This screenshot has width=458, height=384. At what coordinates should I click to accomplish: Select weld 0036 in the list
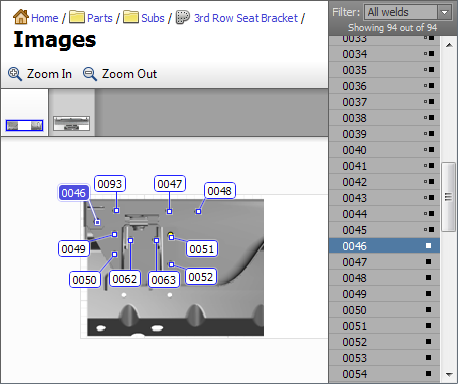pyautogui.click(x=384, y=86)
